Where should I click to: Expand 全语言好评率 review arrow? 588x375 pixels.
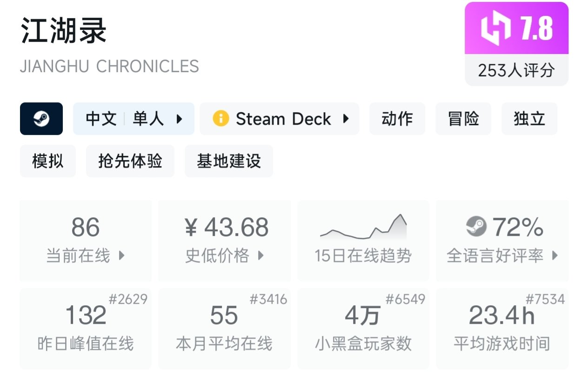pos(555,255)
